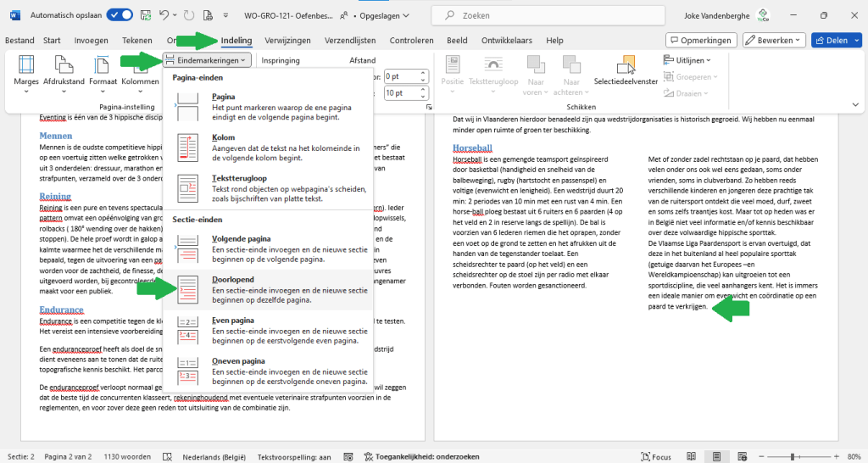Click the undo arrow icon
Viewport: 868px width, 463px height.
coord(164,15)
